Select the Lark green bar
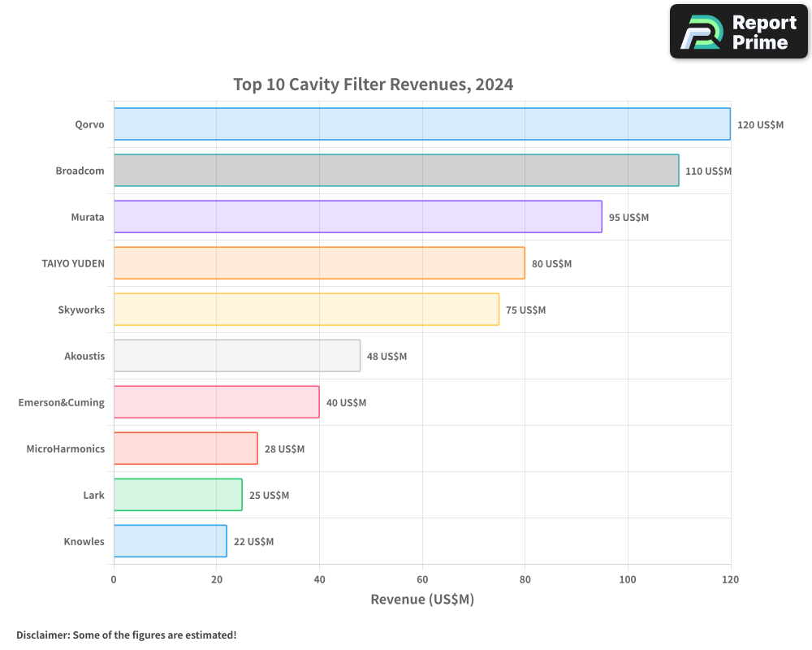 (x=177, y=495)
